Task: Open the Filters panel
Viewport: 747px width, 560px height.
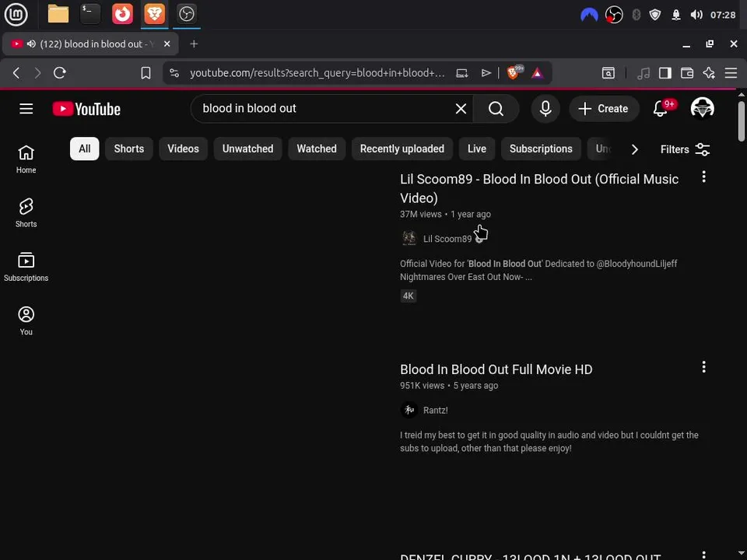Action: tap(685, 149)
